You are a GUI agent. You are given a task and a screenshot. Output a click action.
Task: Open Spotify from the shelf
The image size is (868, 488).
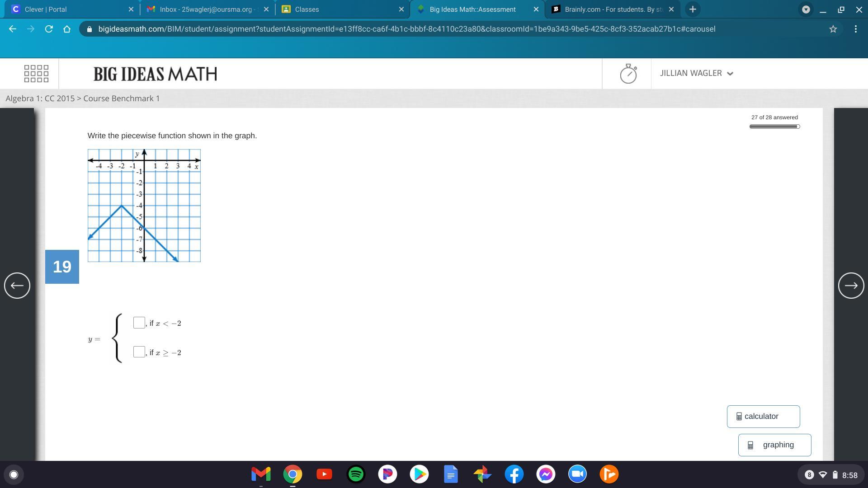356,474
